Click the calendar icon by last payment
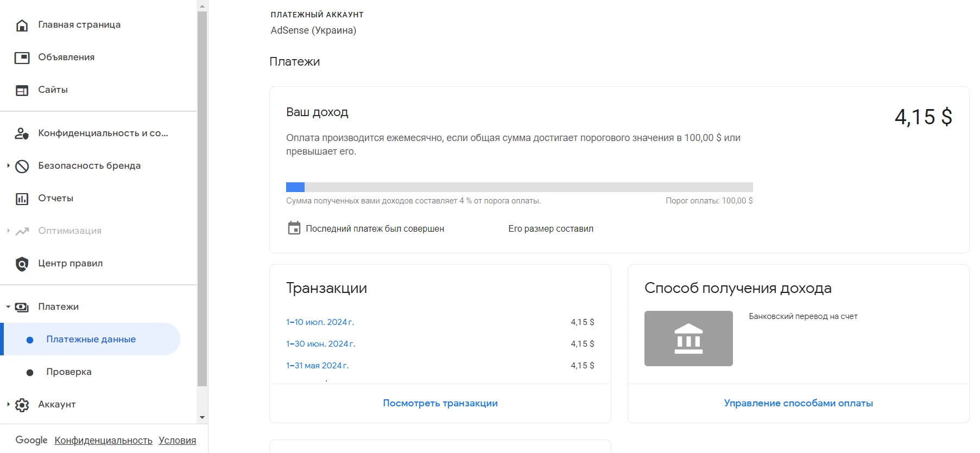The width and height of the screenshot is (980, 453). click(294, 228)
